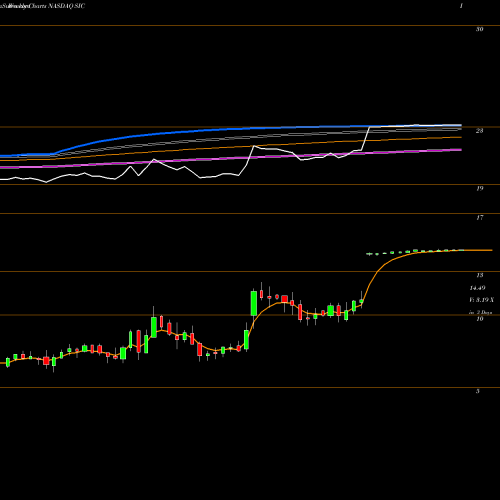
Task: Click the 10 price axis label
Action: point(479,319)
